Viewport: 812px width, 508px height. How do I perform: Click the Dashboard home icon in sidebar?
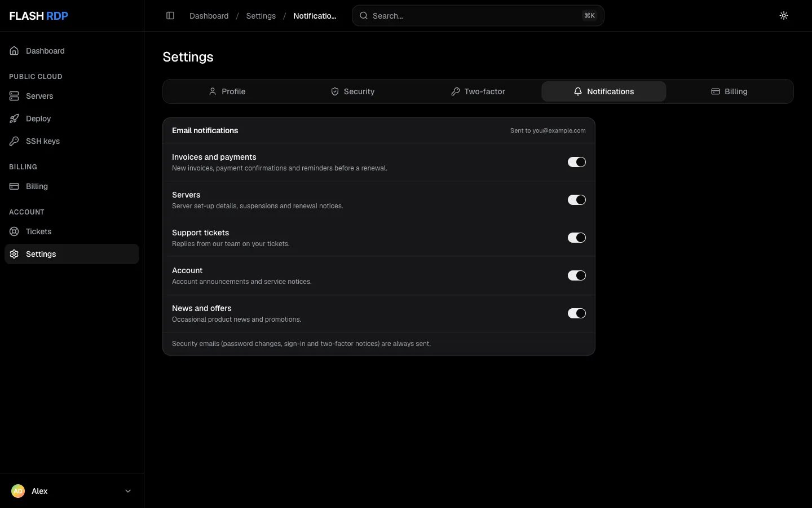point(14,51)
